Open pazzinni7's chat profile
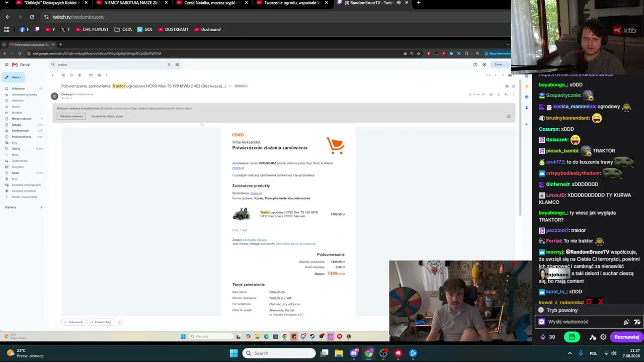Viewport: 644px width, 362px height. (x=557, y=230)
